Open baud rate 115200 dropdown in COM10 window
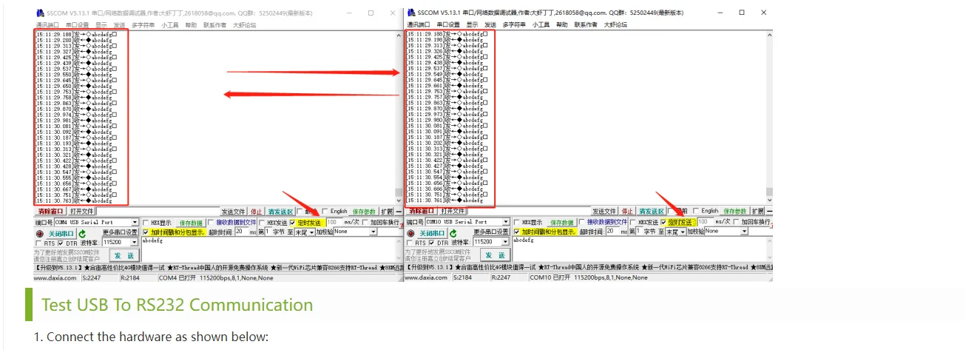This screenshot has height=350, width=980. [506, 242]
